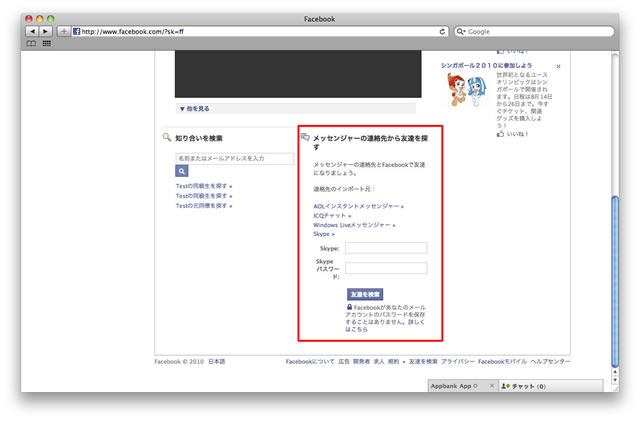Expand ICQチャット import option
This screenshot has width=640, height=421.
[x=332, y=216]
